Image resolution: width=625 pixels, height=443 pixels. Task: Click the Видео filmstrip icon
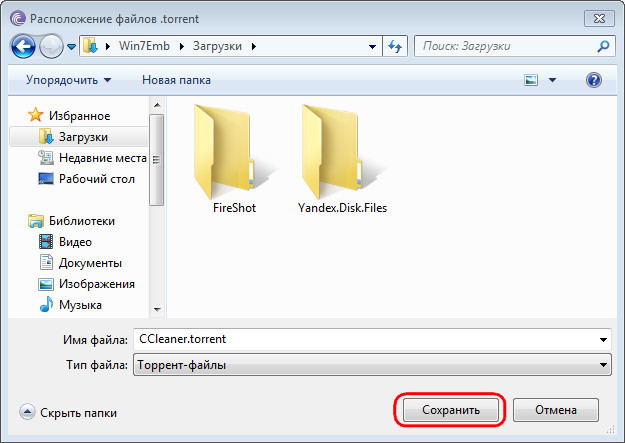coord(46,242)
